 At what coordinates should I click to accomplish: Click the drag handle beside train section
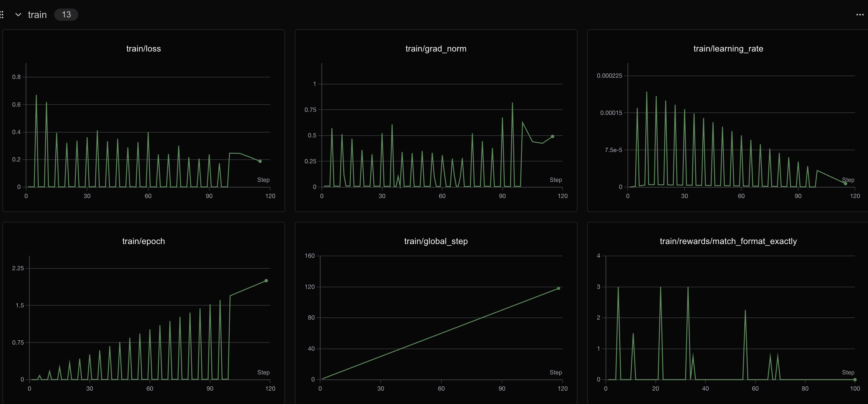(x=2, y=15)
